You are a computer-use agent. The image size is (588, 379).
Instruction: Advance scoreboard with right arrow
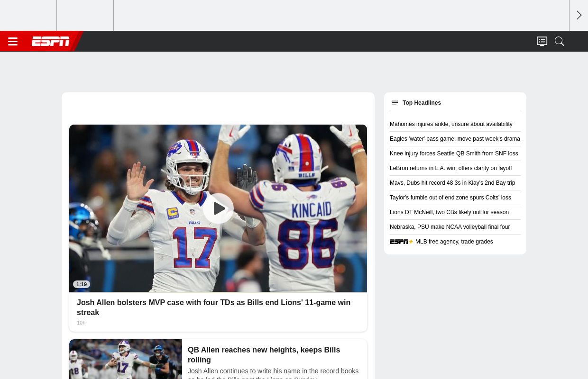coord(579,15)
